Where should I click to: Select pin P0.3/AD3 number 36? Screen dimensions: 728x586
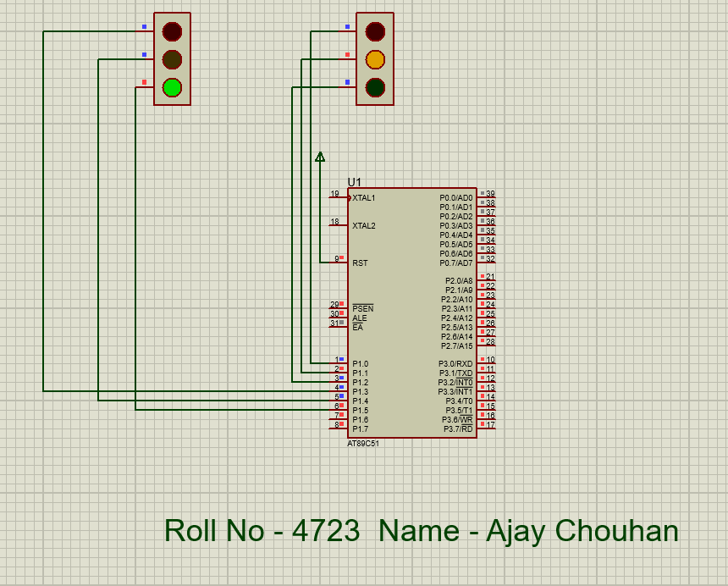[x=487, y=224]
